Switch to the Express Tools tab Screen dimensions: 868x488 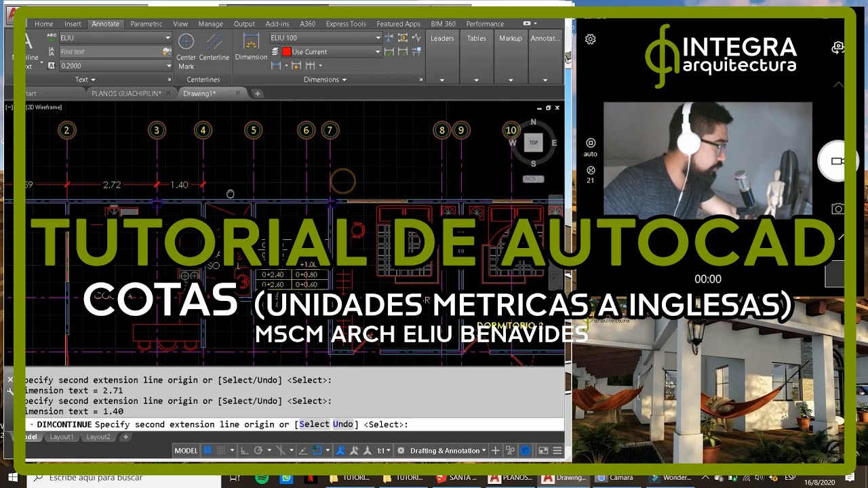click(346, 24)
